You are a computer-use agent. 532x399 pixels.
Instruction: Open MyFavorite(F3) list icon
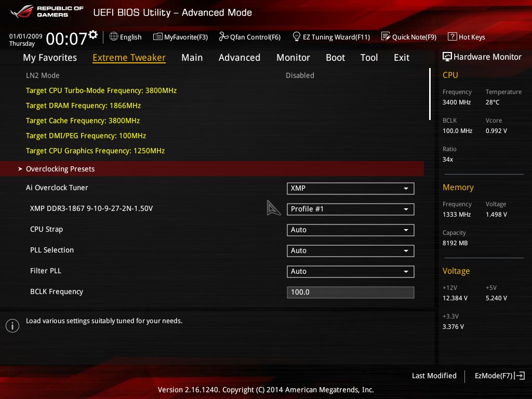point(157,37)
